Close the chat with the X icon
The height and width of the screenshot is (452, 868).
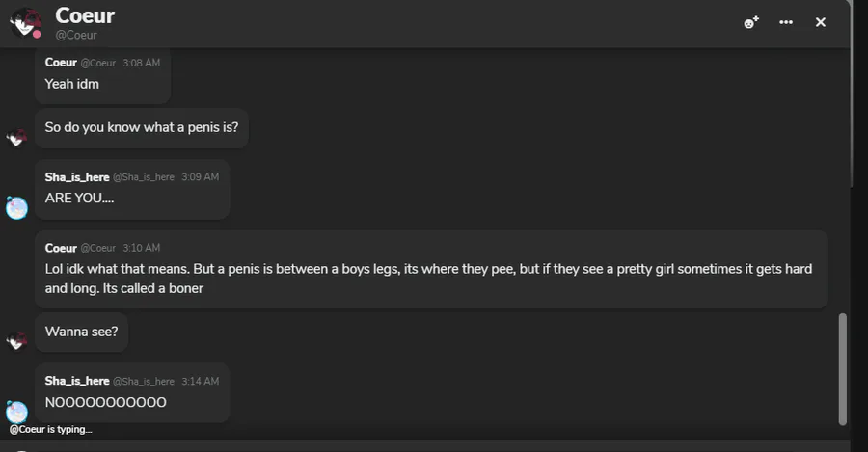click(x=821, y=22)
